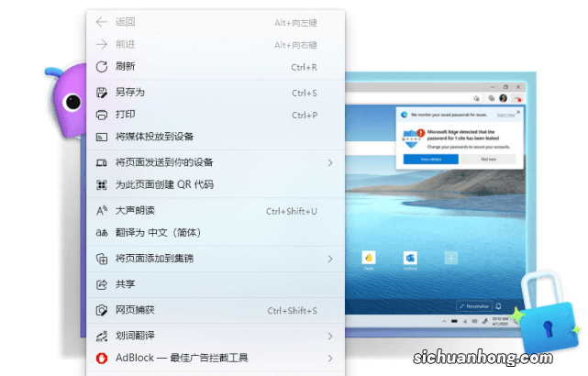
Task: Click the Ctrl+P shortcut text
Action: (x=305, y=115)
